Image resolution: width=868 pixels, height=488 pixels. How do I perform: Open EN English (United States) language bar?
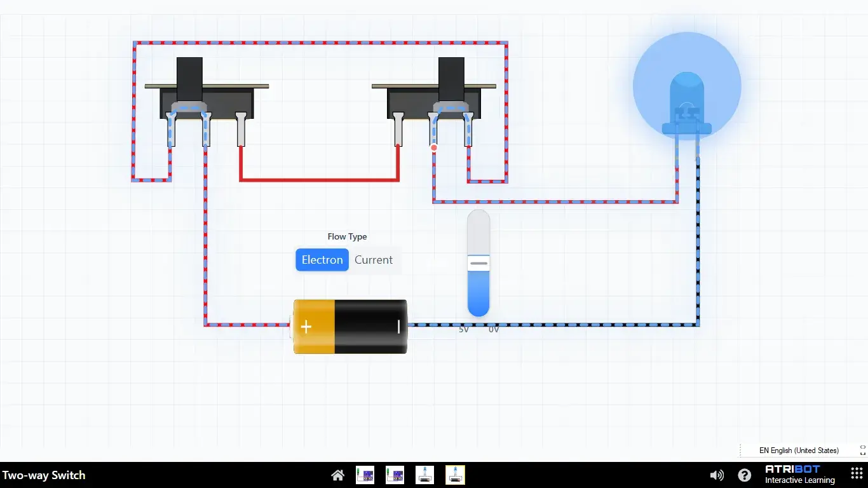(x=799, y=451)
